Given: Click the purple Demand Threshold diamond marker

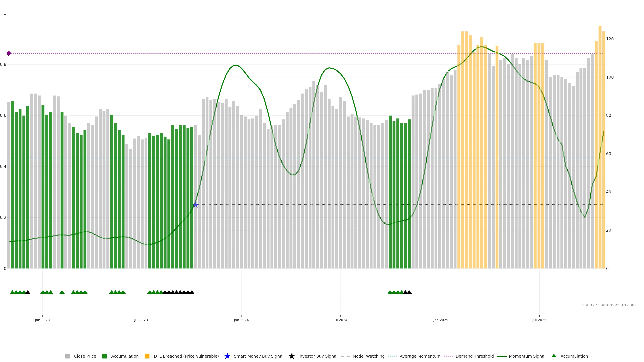Looking at the screenshot, I should pos(9,53).
